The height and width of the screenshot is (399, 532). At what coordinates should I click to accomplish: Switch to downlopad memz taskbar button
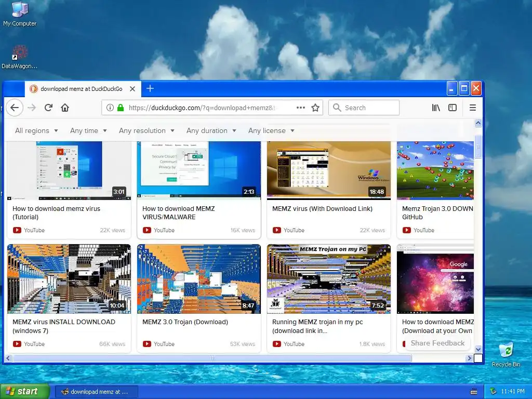point(96,392)
